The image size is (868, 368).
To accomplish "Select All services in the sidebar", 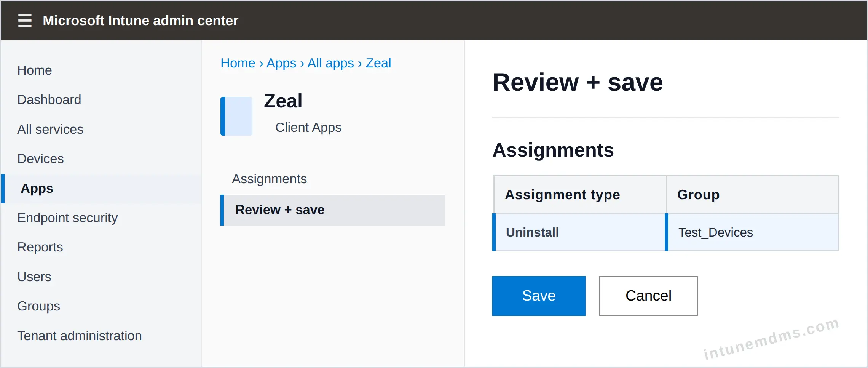I will (50, 129).
